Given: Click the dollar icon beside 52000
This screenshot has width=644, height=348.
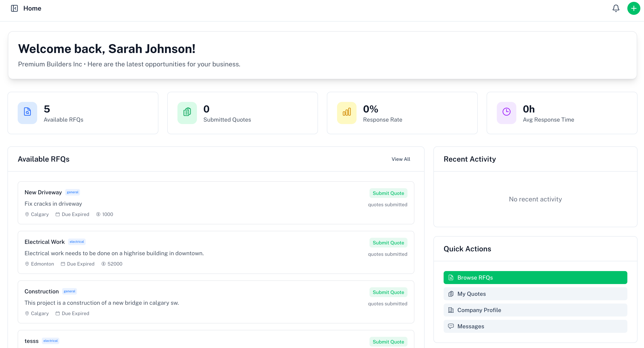Looking at the screenshot, I should tap(104, 264).
